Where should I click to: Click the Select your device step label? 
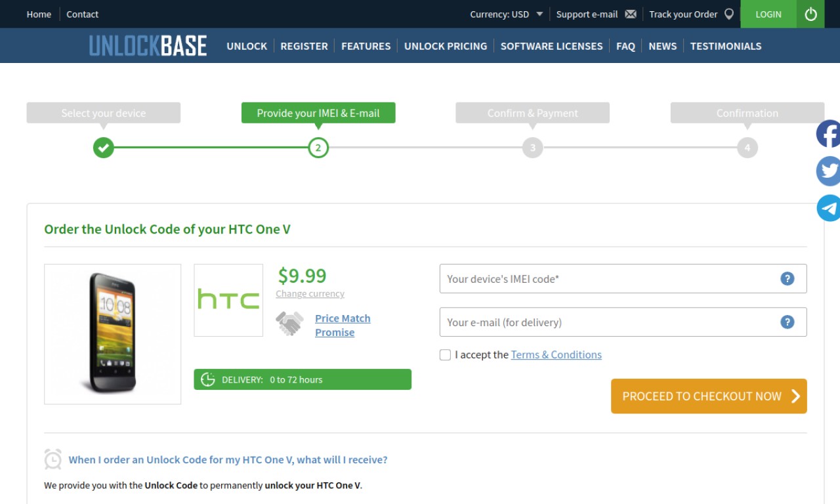(x=104, y=113)
